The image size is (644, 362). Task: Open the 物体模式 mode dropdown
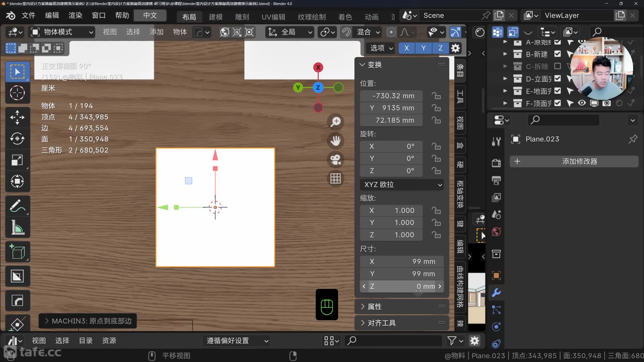[x=62, y=32]
